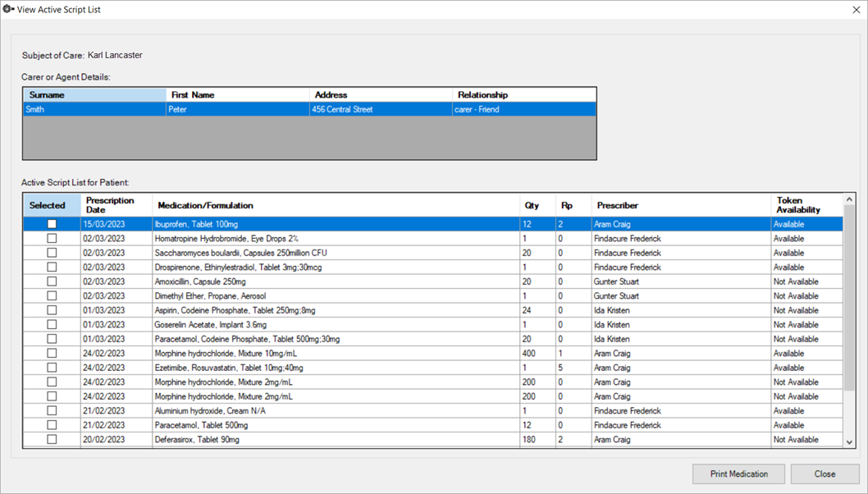Click the date cell '15/03/2023'
This screenshot has width=868, height=494.
click(116, 224)
